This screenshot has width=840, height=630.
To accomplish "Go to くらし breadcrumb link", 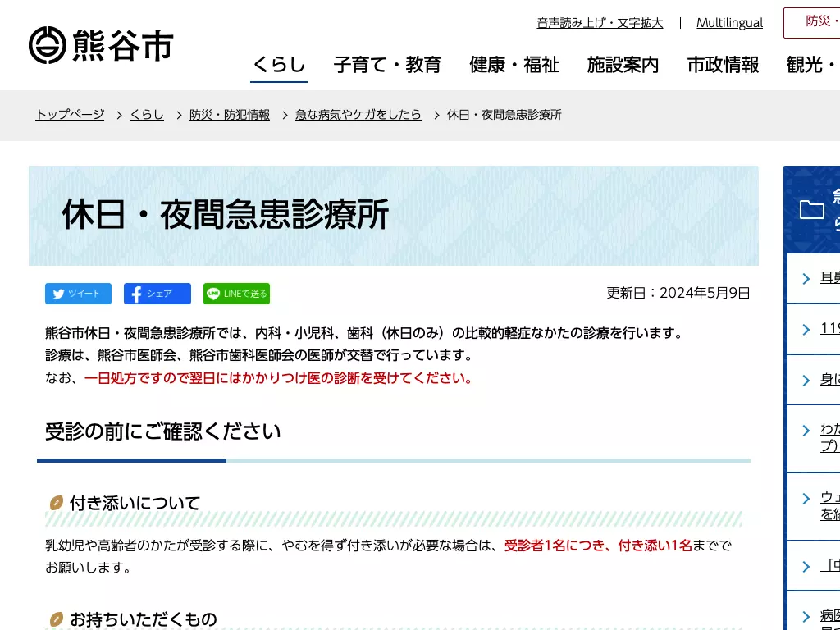I will [x=147, y=115].
